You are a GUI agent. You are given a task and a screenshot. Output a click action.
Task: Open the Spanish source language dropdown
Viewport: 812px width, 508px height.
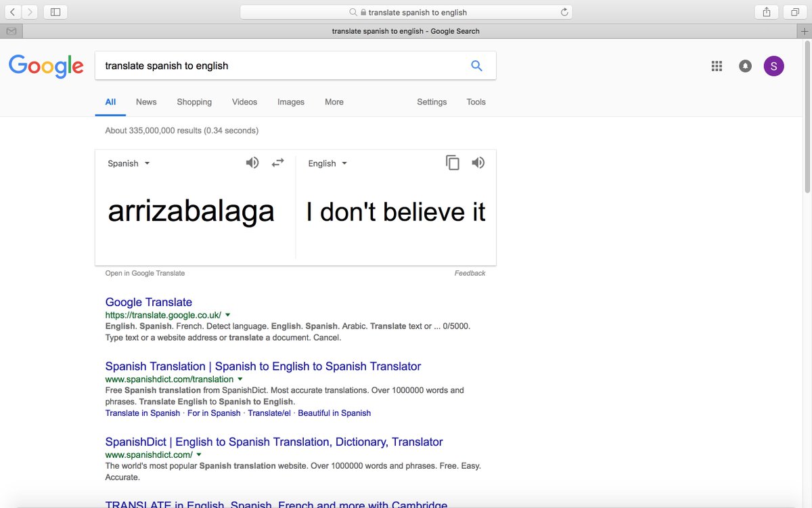129,163
